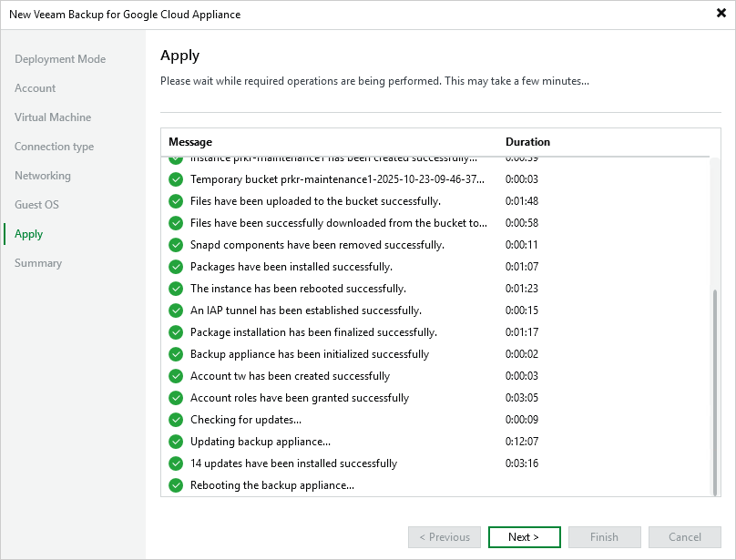Click the 0:03:16 duration value
This screenshot has height=560, width=736.
pyautogui.click(x=522, y=463)
